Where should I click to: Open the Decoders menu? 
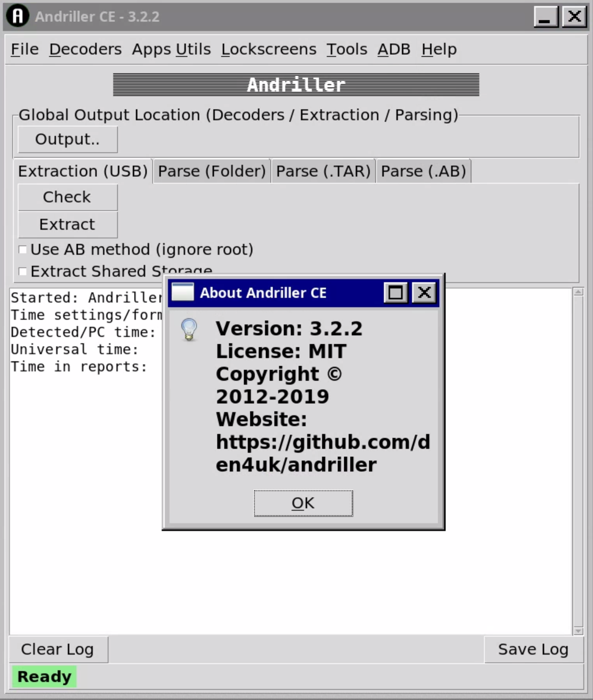(x=84, y=49)
